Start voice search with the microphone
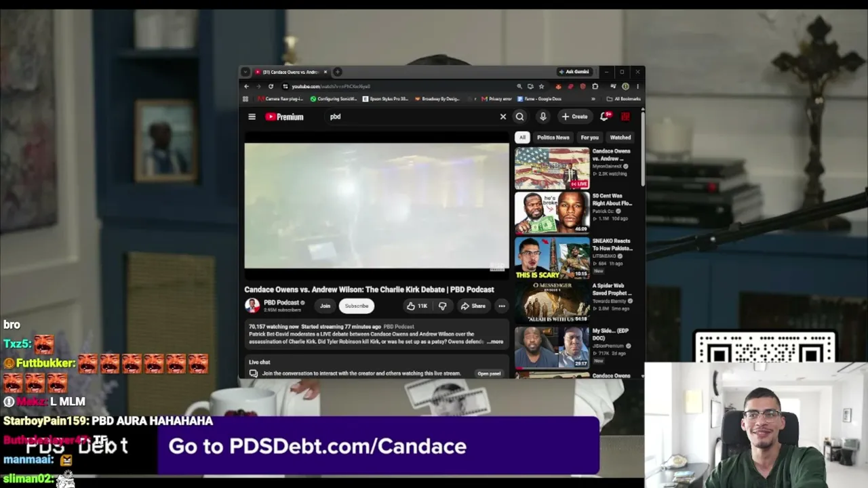 [x=542, y=117]
